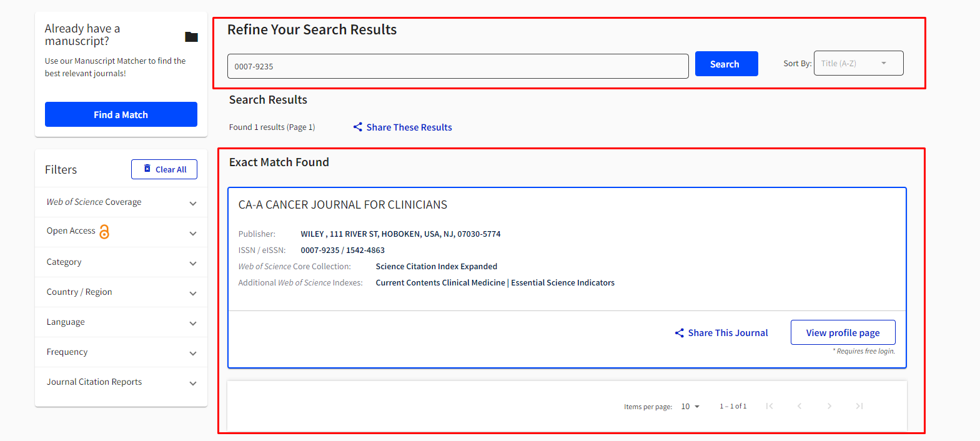The width and height of the screenshot is (980, 441).
Task: Click the share icon next to Share This Journal
Action: pos(680,333)
